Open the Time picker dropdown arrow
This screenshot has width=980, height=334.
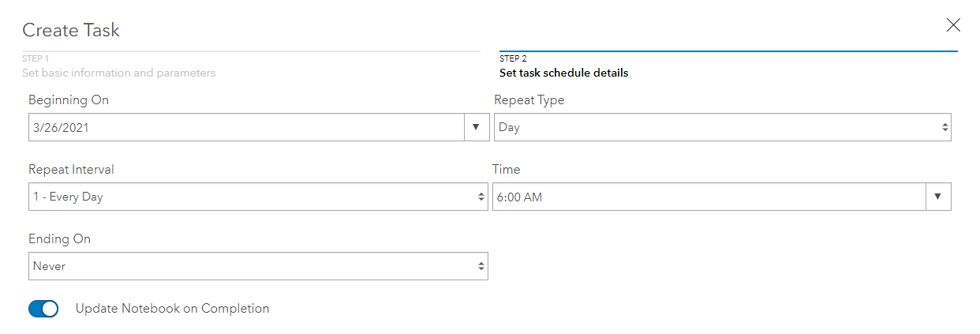pyautogui.click(x=937, y=197)
